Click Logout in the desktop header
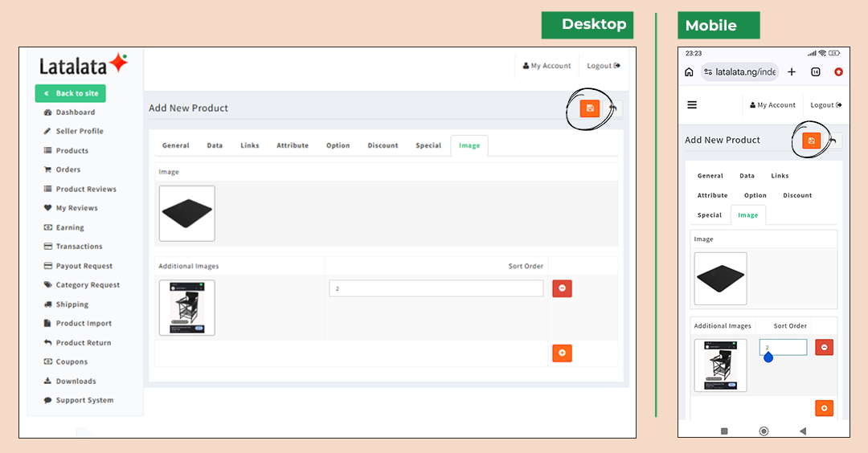This screenshot has width=868, height=453. click(x=604, y=66)
